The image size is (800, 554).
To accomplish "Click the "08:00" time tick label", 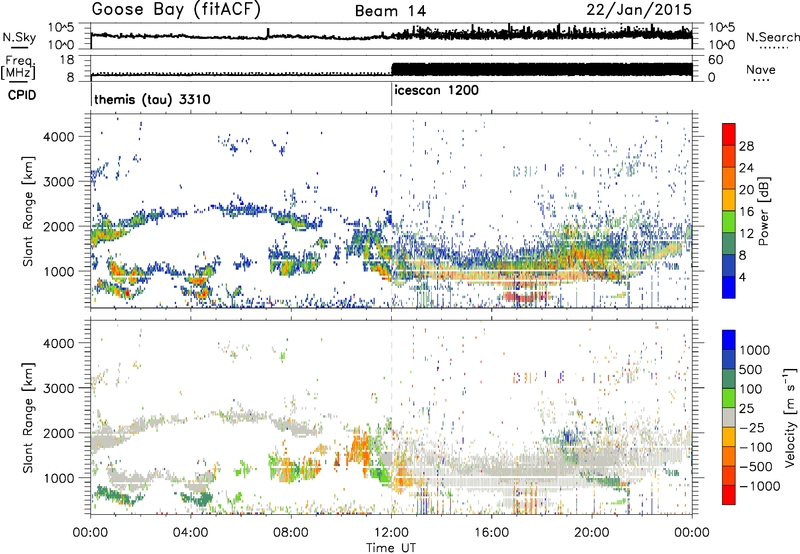I will coord(291,533).
